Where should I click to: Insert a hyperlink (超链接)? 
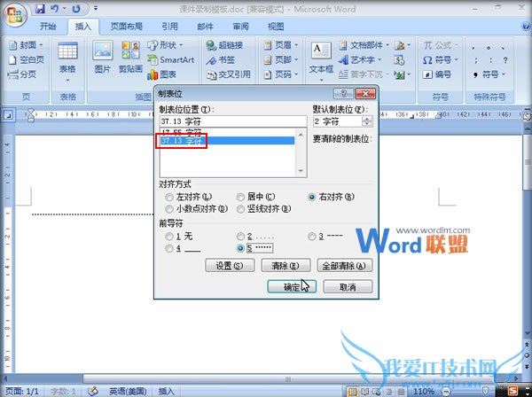(x=224, y=45)
